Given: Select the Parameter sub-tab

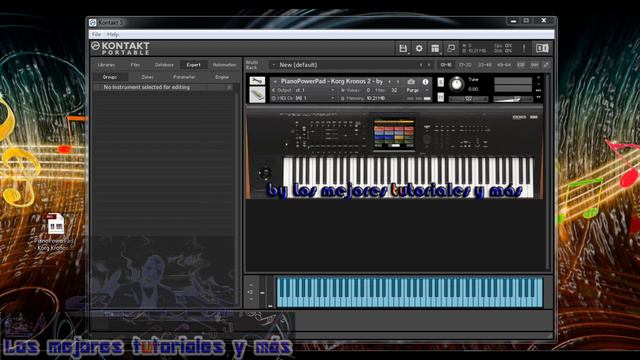Looking at the screenshot, I should pos(184,77).
